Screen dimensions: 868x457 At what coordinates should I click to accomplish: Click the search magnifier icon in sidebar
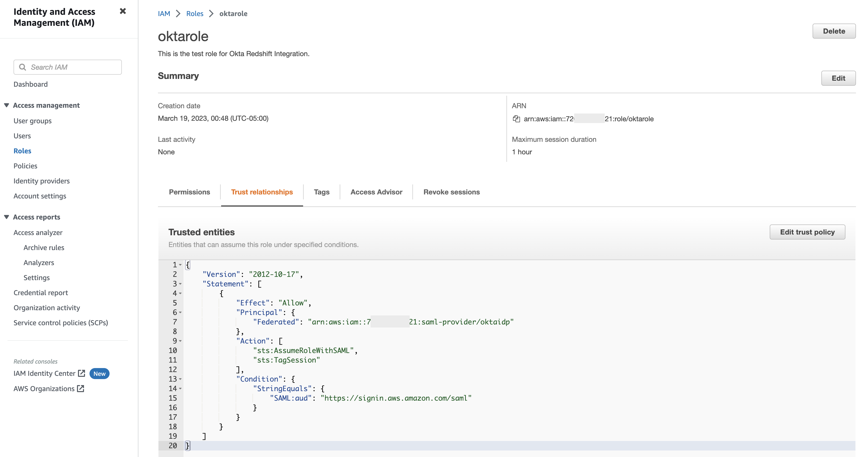tap(23, 67)
